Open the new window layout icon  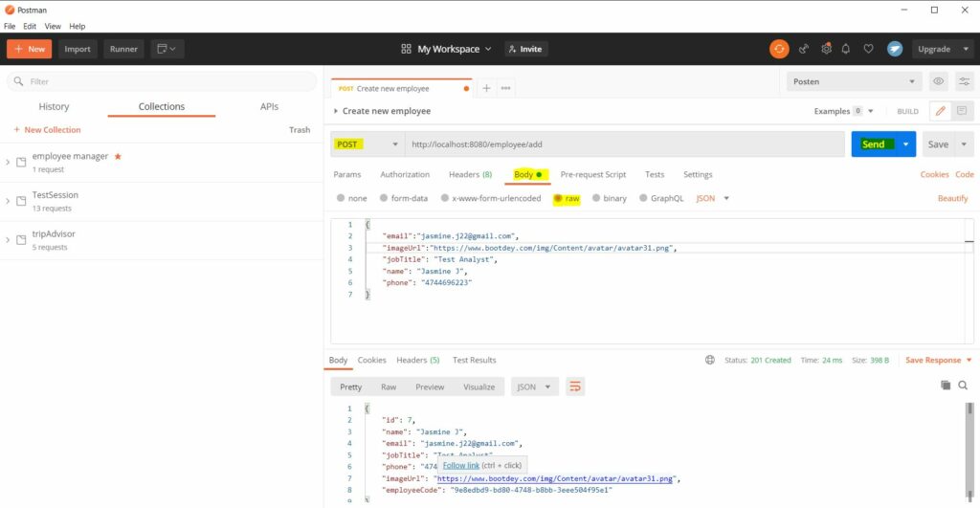(x=167, y=49)
